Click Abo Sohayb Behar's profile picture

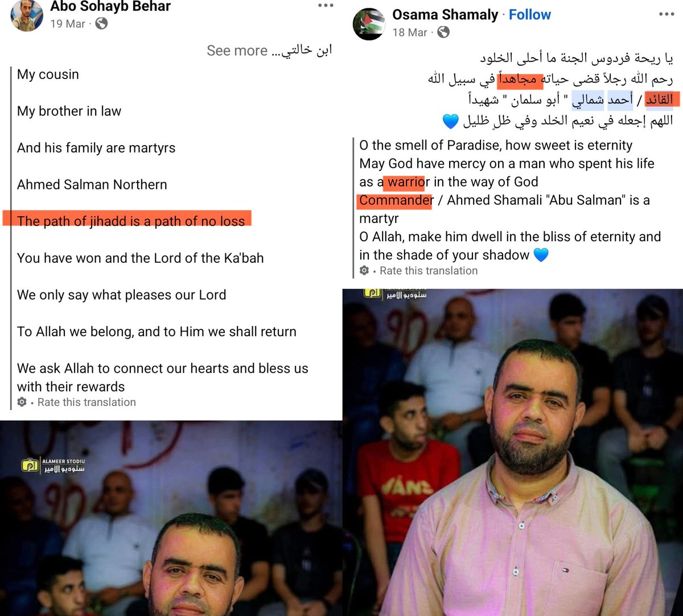click(x=27, y=15)
